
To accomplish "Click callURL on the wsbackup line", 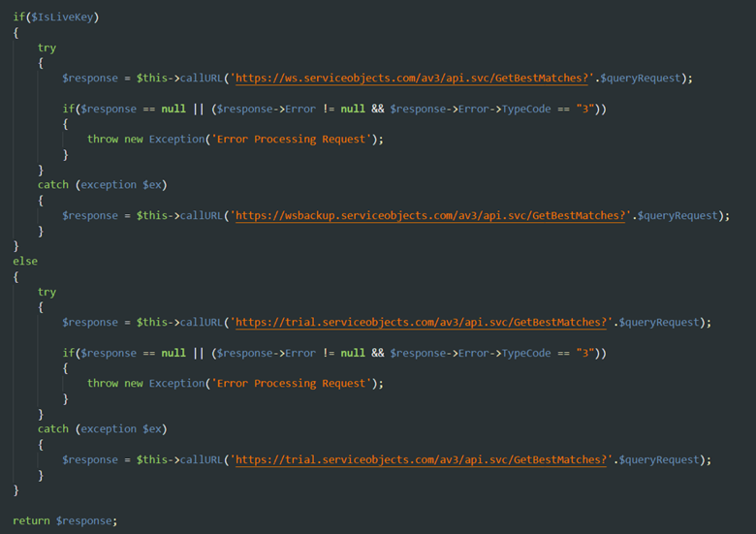I will 202,215.
